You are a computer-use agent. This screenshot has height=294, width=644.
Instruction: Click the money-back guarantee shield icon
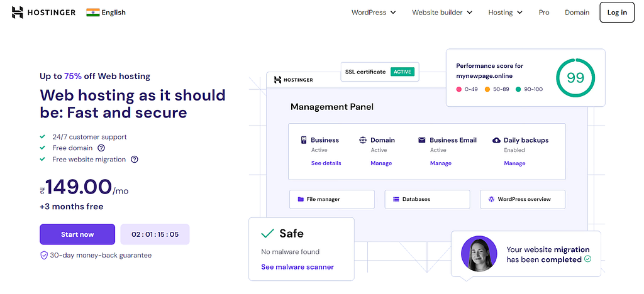(x=44, y=256)
